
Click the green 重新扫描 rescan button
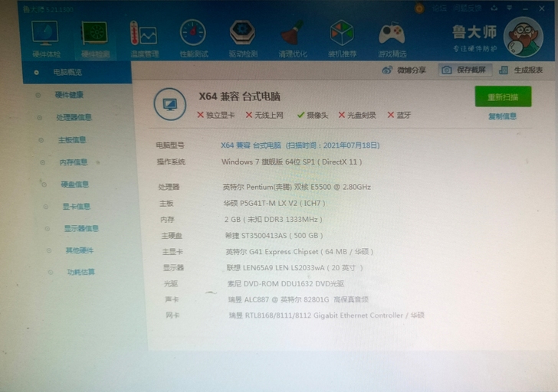pyautogui.click(x=503, y=96)
